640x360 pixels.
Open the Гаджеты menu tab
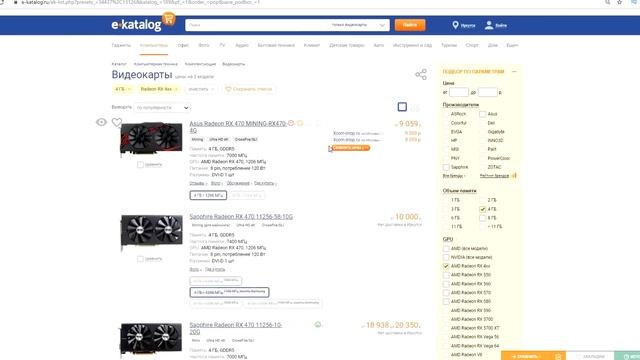pyautogui.click(x=121, y=45)
